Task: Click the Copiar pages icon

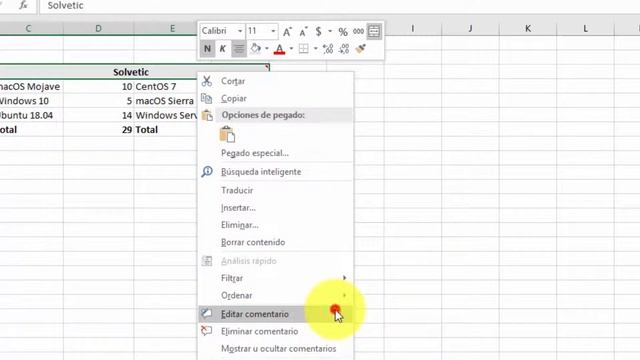Action: [x=207, y=98]
